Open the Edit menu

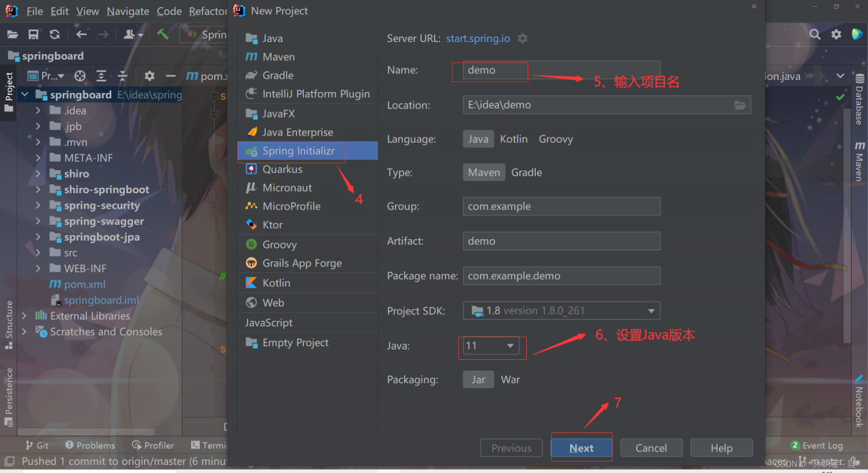pyautogui.click(x=60, y=11)
